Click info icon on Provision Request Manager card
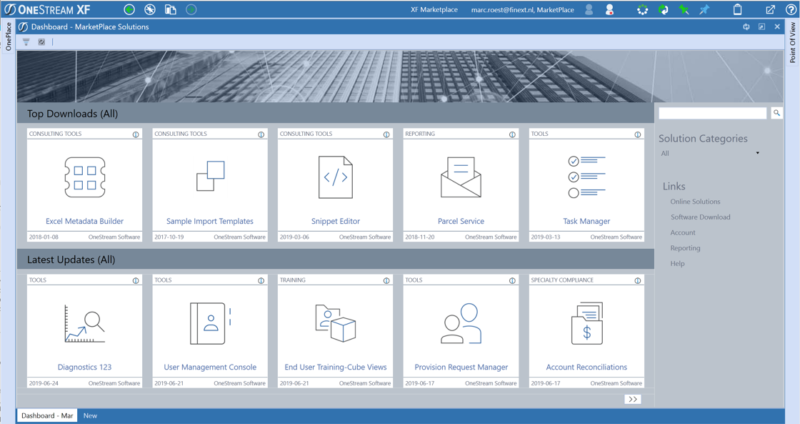800x424 pixels. [x=512, y=281]
